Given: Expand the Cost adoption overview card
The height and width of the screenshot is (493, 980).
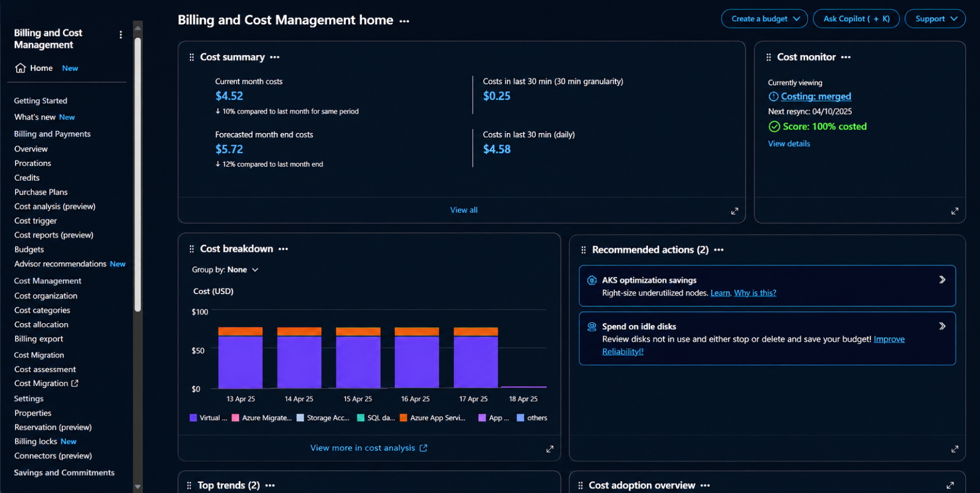Looking at the screenshot, I should [950, 485].
